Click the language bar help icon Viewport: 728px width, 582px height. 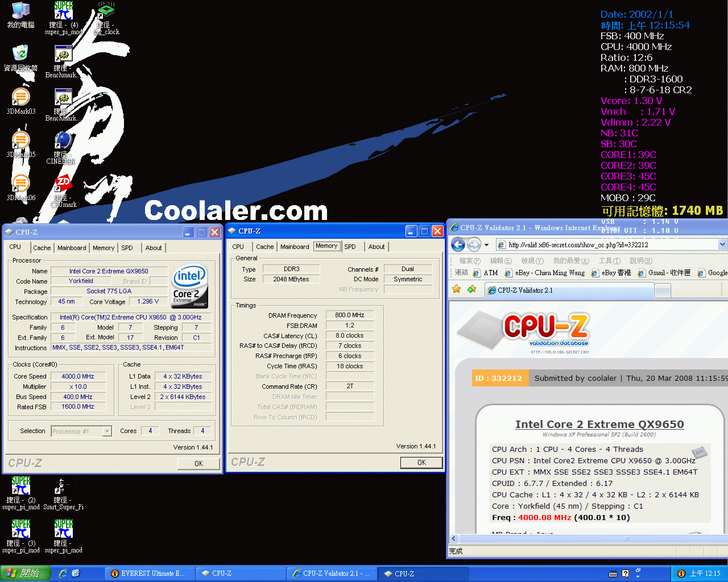(625, 573)
